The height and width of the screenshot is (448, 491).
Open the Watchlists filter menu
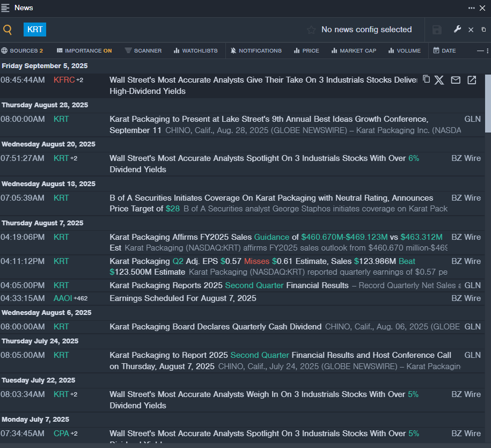coord(195,51)
